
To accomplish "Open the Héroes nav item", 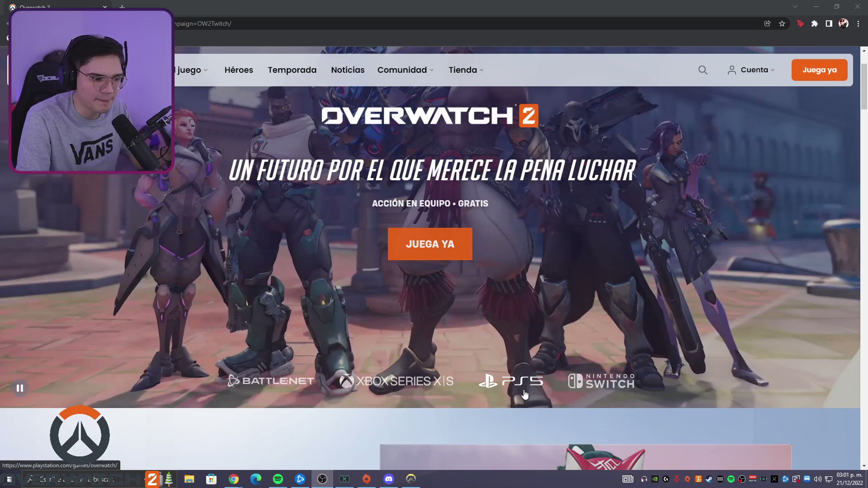I will coord(239,70).
